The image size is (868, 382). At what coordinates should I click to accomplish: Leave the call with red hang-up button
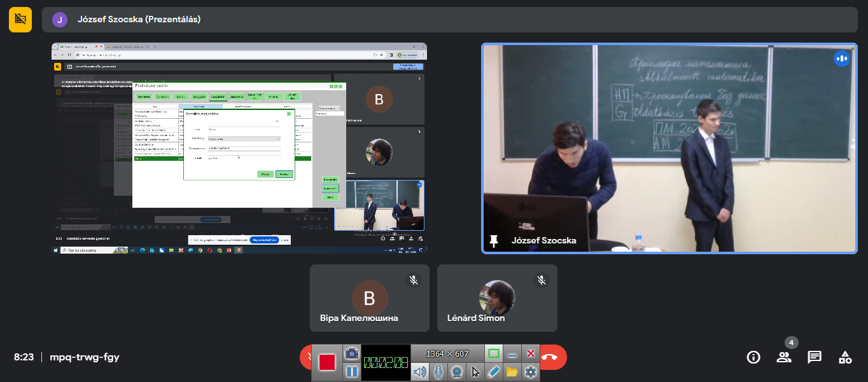coord(550,357)
